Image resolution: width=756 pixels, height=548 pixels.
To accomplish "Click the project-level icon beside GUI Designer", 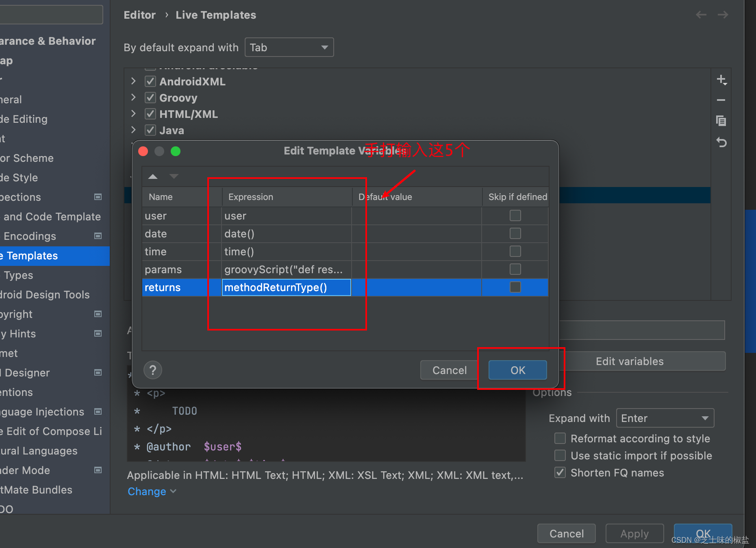I will point(98,372).
